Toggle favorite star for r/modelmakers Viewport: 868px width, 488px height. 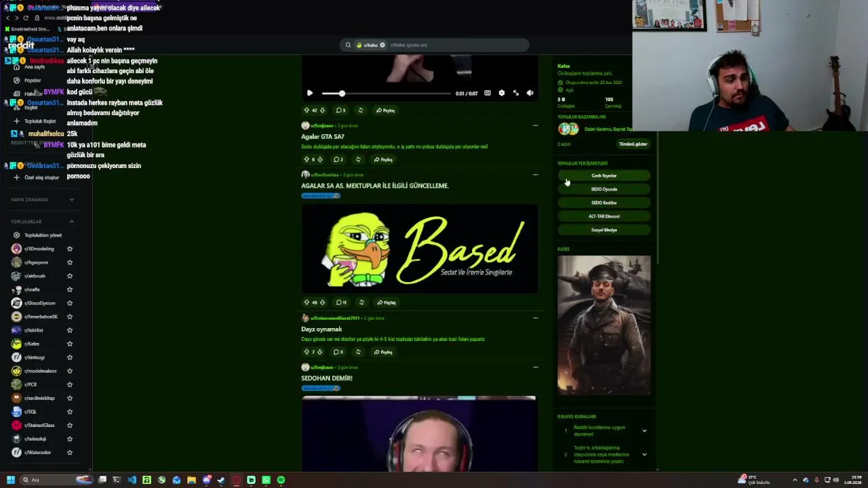(x=70, y=371)
